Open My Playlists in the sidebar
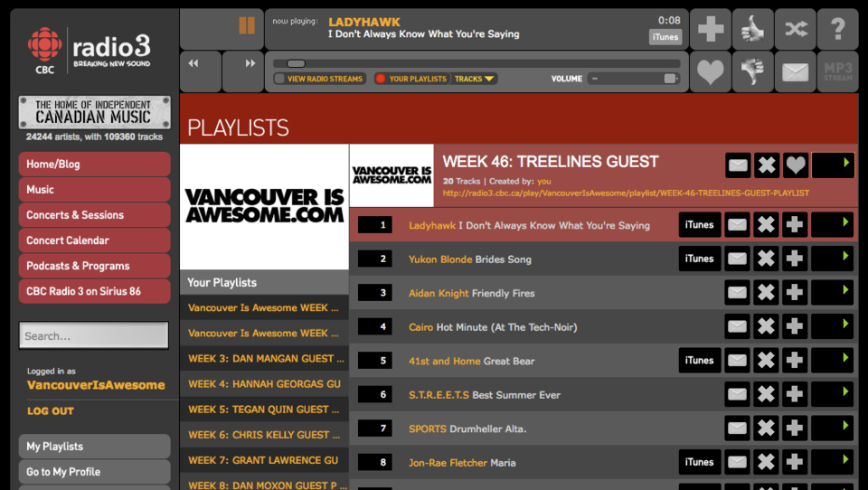868x490 pixels. pyautogui.click(x=95, y=447)
